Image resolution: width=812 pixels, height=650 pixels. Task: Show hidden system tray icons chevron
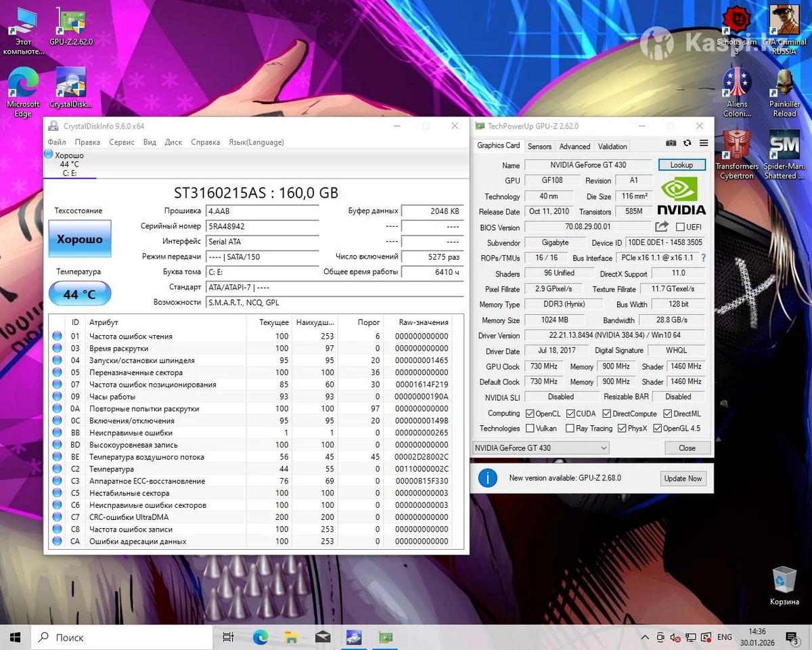pos(644,637)
